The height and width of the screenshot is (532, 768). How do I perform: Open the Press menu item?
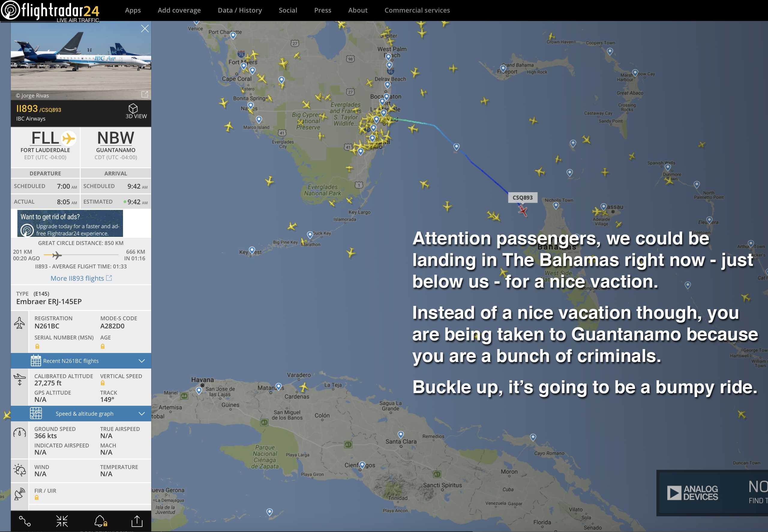pyautogui.click(x=322, y=10)
